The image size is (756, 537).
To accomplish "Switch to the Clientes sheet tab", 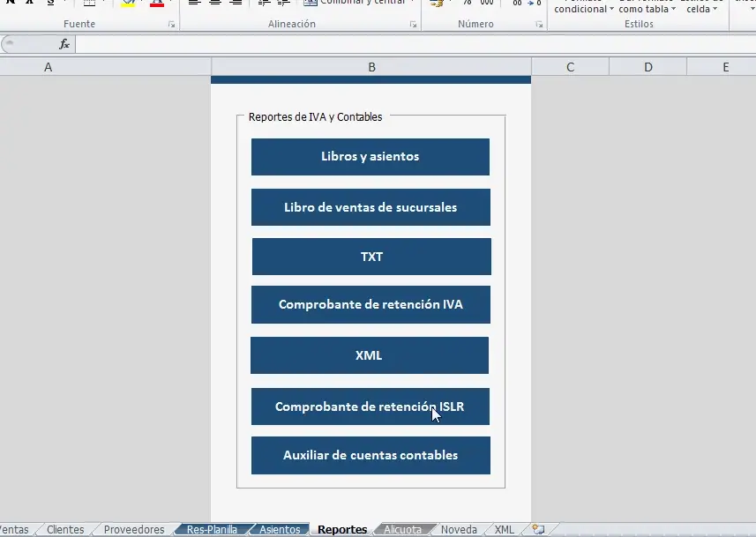I will coord(65,529).
